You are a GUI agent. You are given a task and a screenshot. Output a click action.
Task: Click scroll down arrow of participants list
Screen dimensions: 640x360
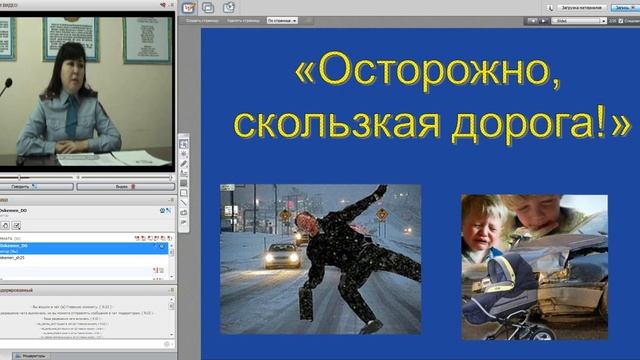click(171, 276)
